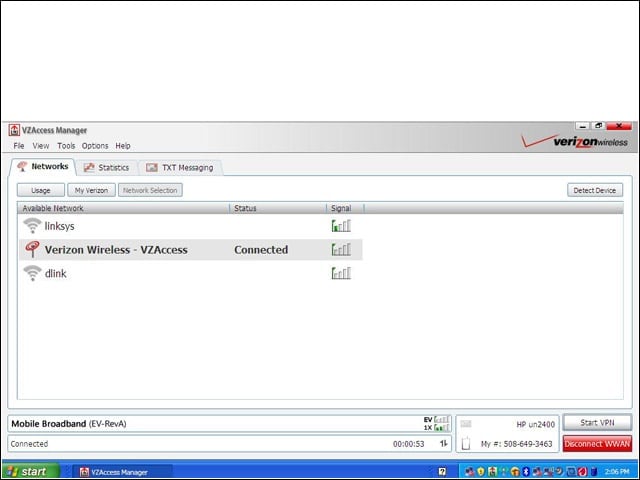Sort by Status column header
640x480 pixels.
point(278,208)
